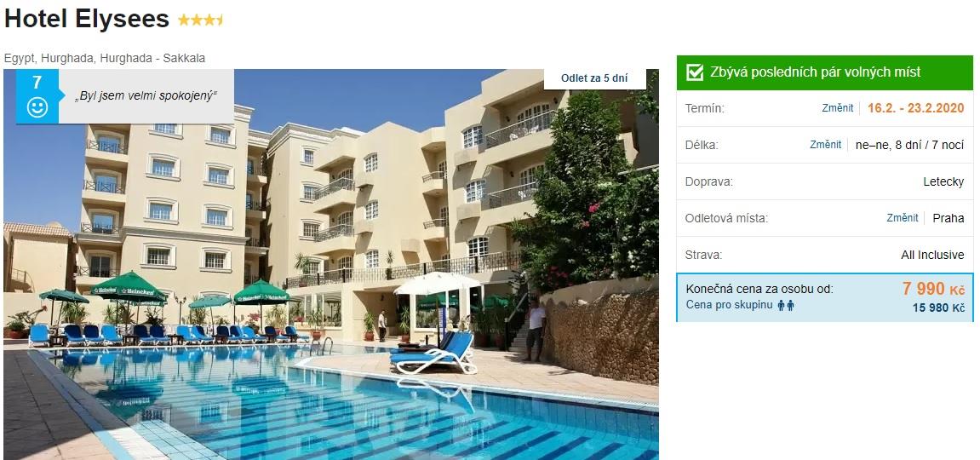Click the rating score number 7
The width and height of the screenshot is (980, 460).
click(x=37, y=83)
